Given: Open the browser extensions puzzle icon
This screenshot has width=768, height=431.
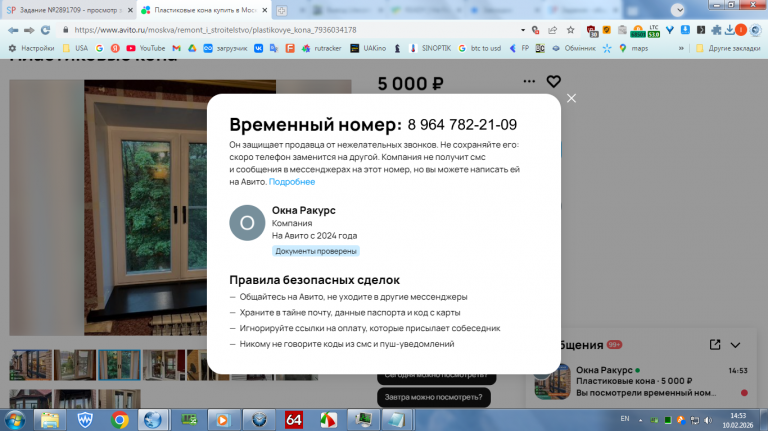Looking at the screenshot, I should [x=716, y=30].
